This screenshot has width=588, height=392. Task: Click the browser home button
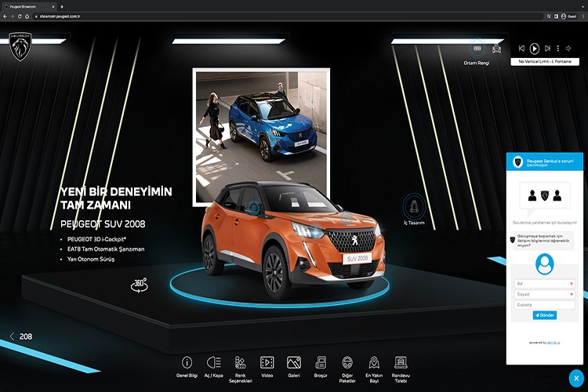click(27, 16)
